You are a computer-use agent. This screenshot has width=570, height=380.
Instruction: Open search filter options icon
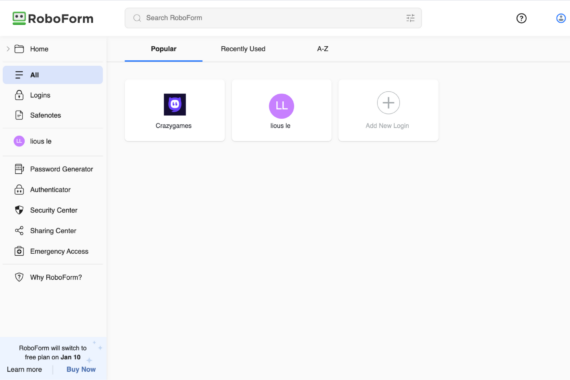410,18
